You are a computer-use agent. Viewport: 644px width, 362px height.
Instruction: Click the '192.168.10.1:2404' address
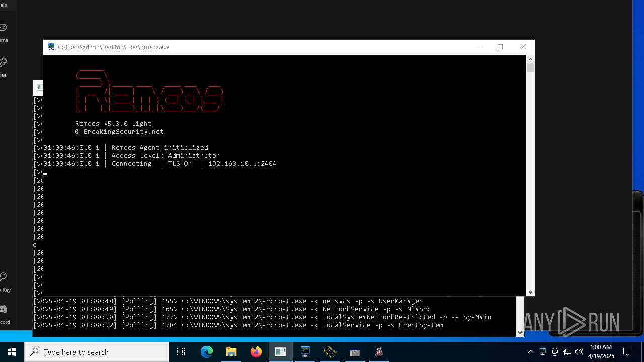(x=242, y=163)
